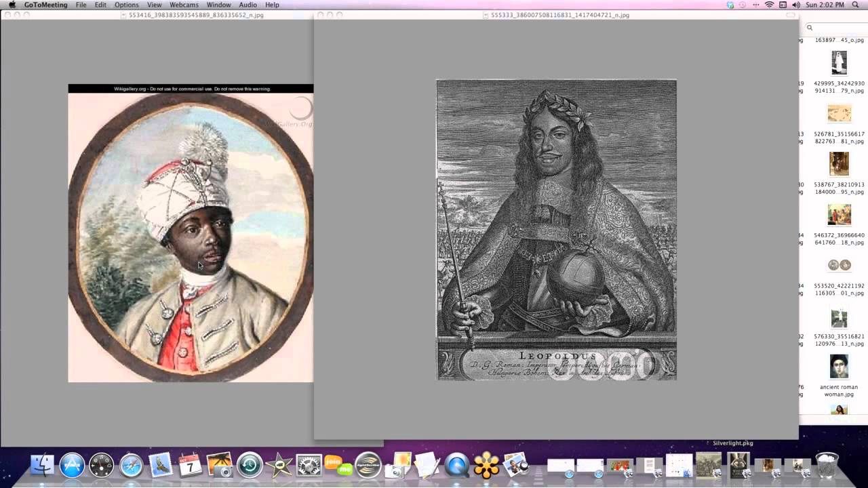This screenshot has width=868, height=488.
Task: Open the GoToMeeting application menu
Action: [45, 5]
